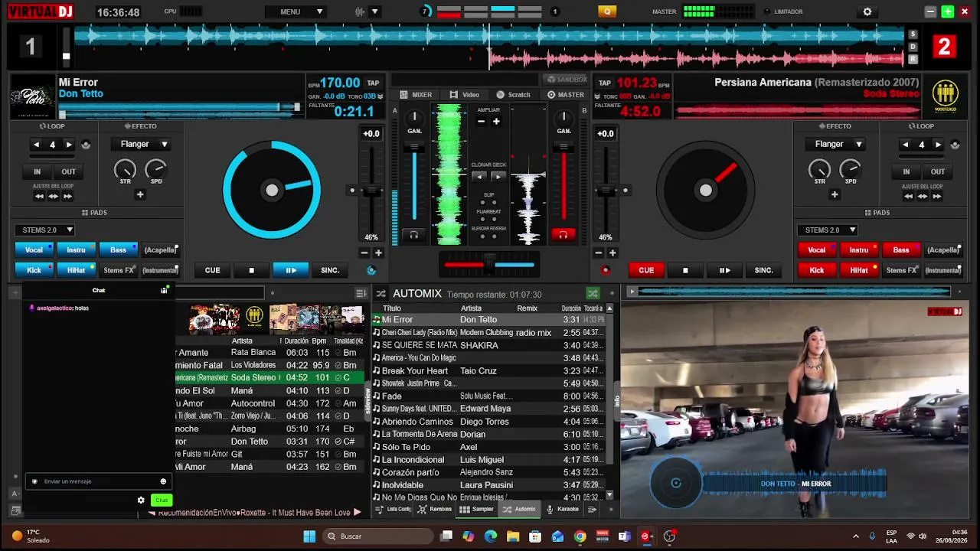The image size is (980, 551).
Task: Click right deck record icon
Action: tap(606, 270)
